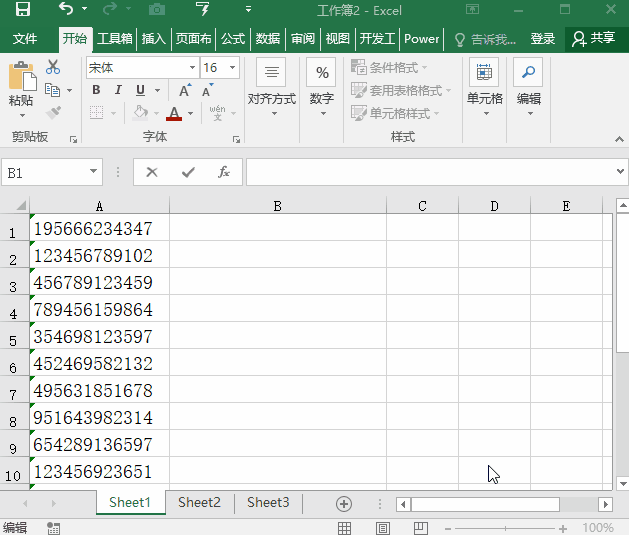Switch to Page Layout view icon
The width and height of the screenshot is (629, 535).
click(382, 528)
